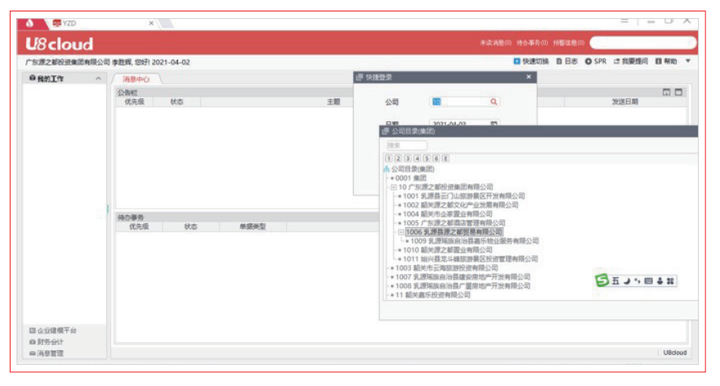Viewport: 720px width, 386px height.
Task: Click the 五 input mode icon
Action: [615, 281]
